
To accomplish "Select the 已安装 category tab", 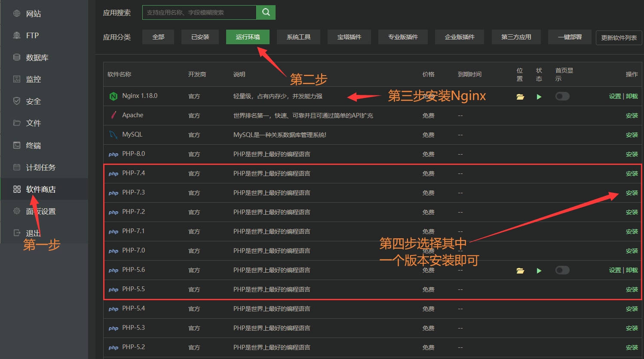I will 200,37.
